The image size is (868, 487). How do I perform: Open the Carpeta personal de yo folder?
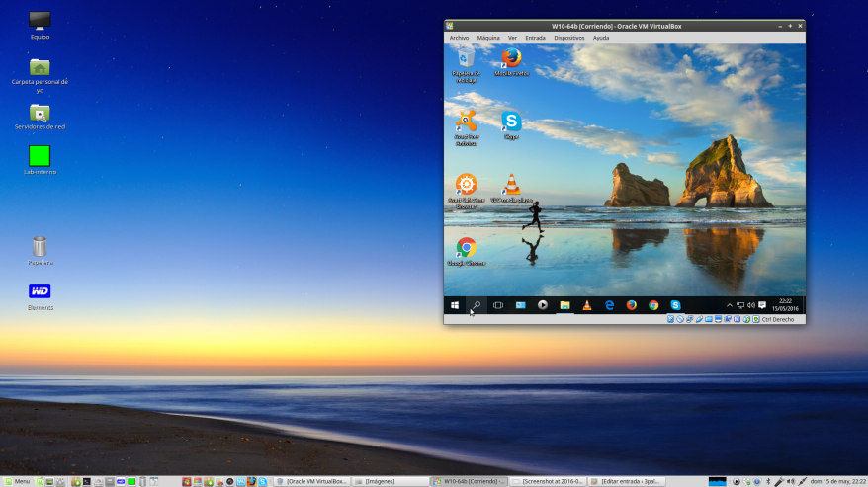[x=40, y=75]
